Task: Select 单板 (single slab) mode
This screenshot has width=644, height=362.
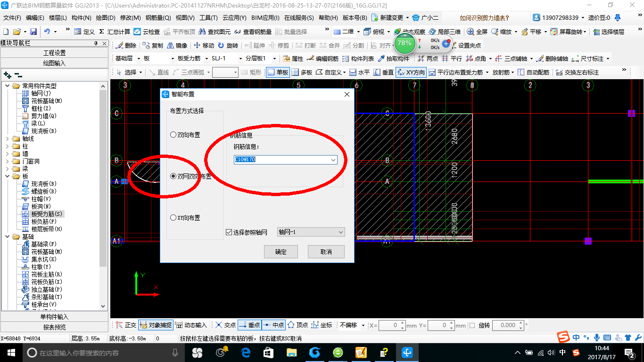Action: click(278, 72)
